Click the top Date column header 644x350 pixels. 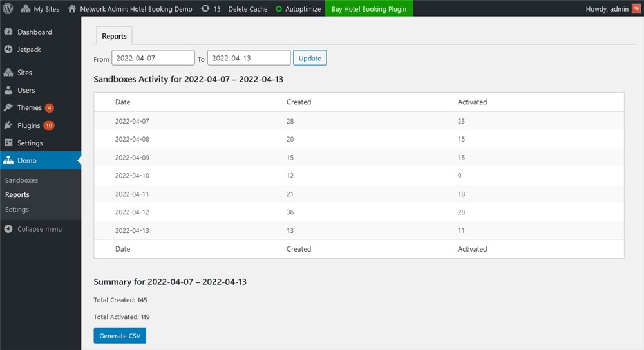122,102
